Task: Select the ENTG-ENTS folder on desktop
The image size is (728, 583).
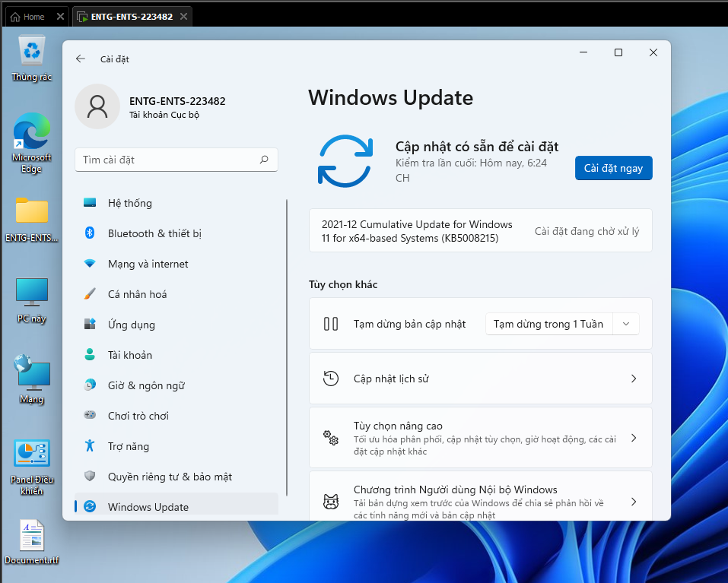Action: tap(32, 220)
